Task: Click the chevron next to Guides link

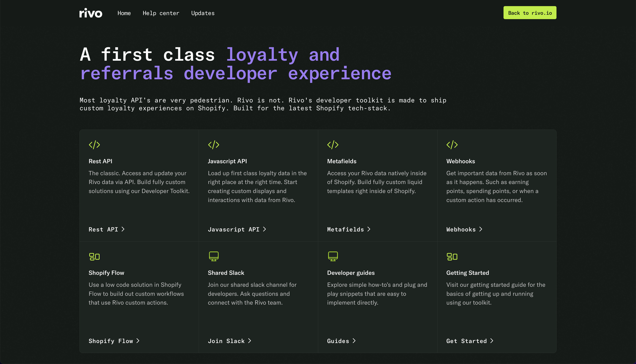Action: pos(354,341)
